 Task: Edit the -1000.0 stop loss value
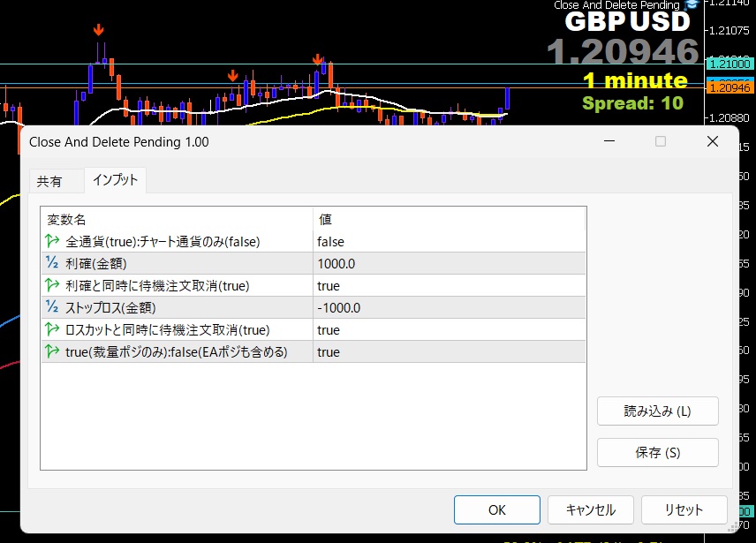[450, 308]
